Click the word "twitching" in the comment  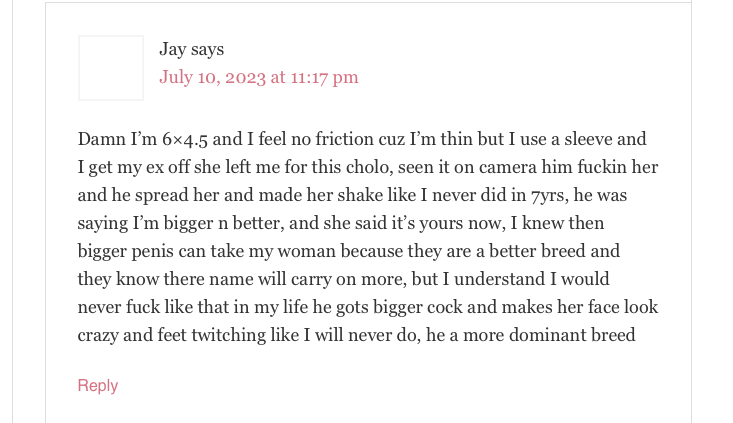(x=229, y=336)
